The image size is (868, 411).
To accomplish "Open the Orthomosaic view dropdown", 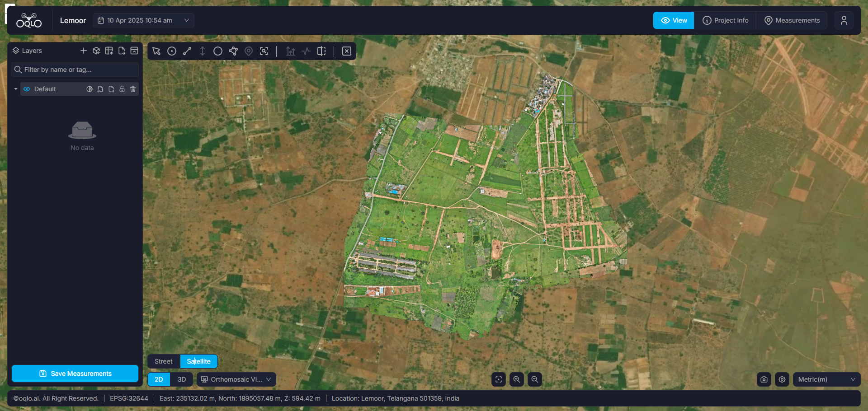I will coord(236,379).
